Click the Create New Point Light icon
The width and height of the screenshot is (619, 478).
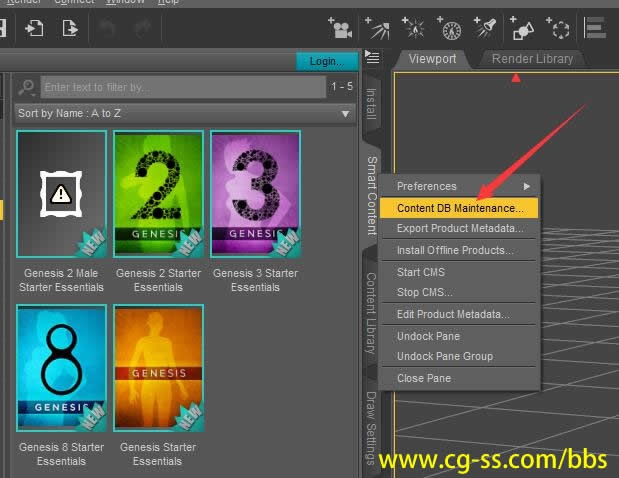(x=414, y=29)
